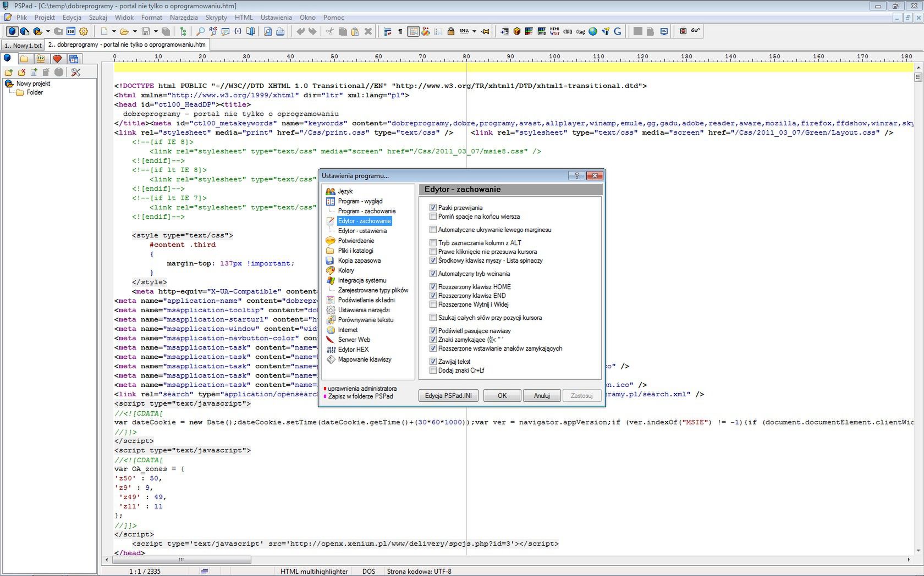Screen dimensions: 924x576
Task: Open the HTML menu
Action: tap(244, 18)
